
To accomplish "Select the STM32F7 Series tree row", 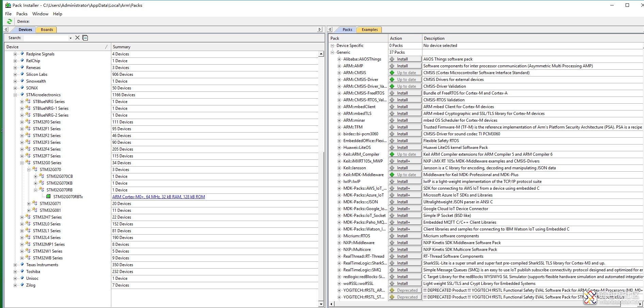I will [47, 156].
